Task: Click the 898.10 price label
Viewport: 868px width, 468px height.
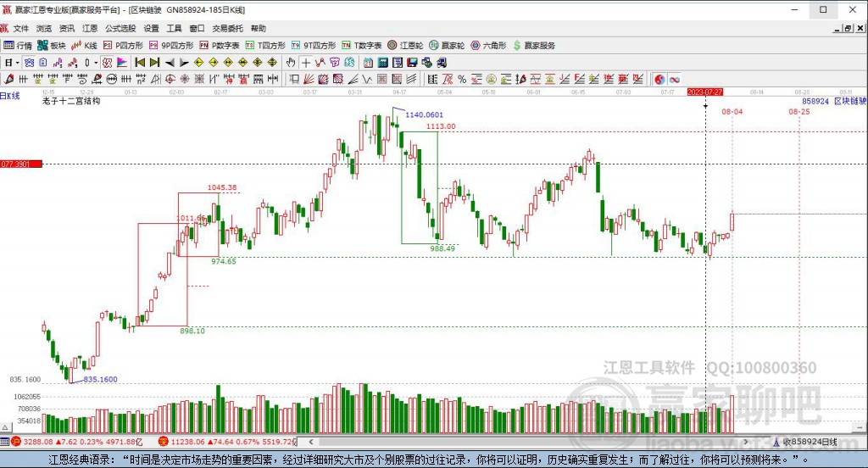Action: click(192, 331)
